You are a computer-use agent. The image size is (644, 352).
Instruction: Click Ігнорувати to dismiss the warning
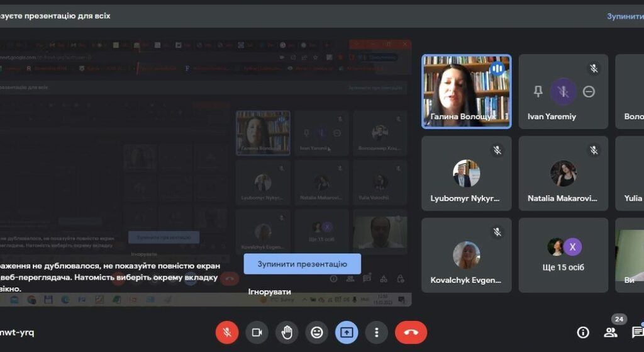pos(270,292)
